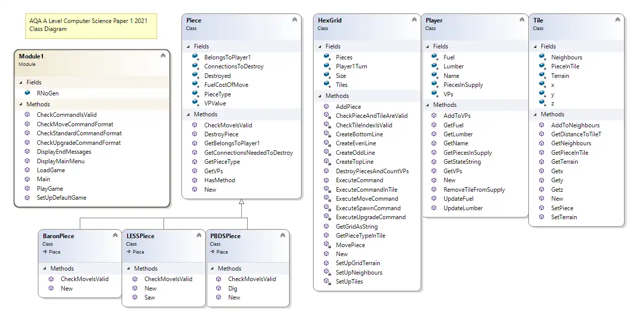
Task: Collapse the Module1 class using its chevron
Action: [163, 55]
